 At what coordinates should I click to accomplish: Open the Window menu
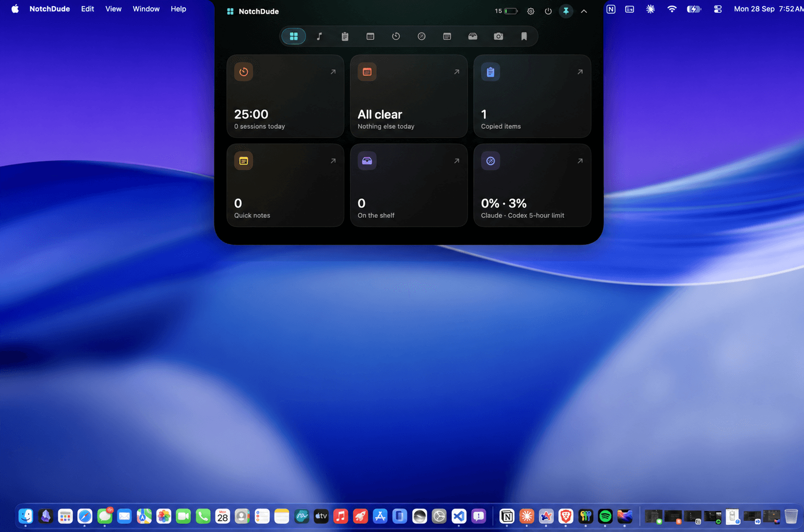(x=146, y=9)
